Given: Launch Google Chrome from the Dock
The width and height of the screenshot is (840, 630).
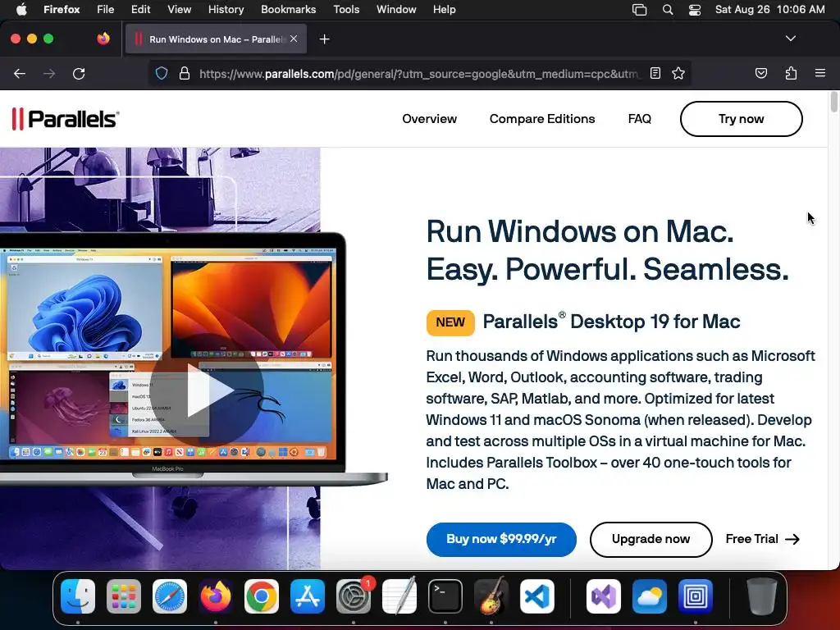Looking at the screenshot, I should [262, 596].
